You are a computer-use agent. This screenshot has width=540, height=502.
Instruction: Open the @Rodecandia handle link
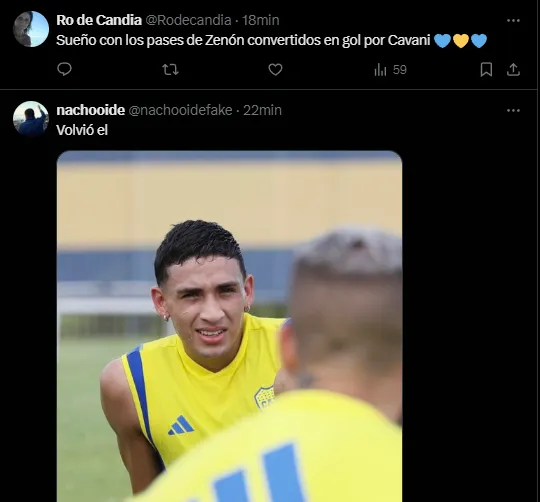188,20
